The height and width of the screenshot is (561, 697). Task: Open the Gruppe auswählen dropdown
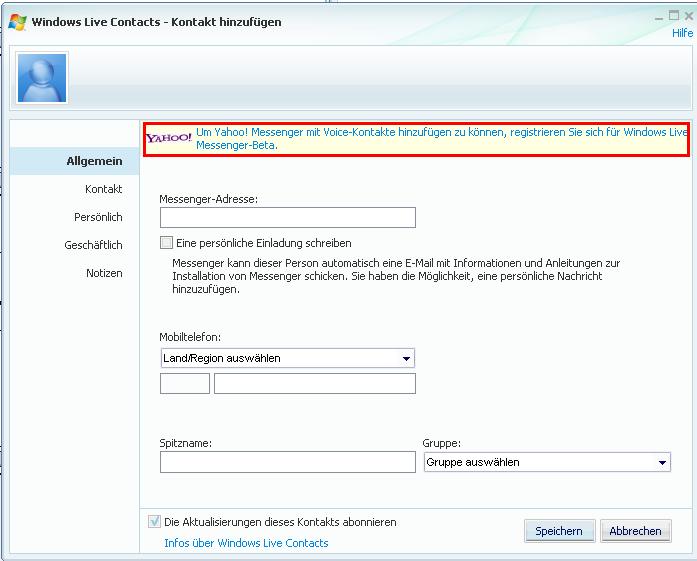(x=662, y=463)
